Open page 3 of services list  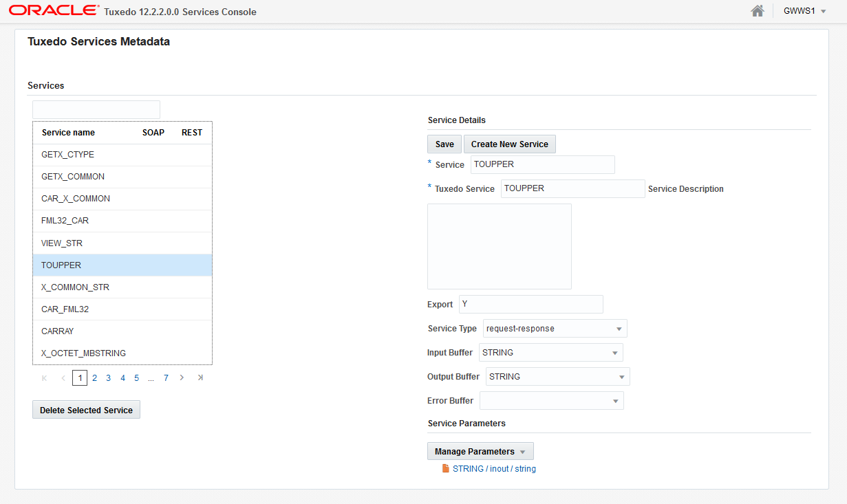[108, 378]
